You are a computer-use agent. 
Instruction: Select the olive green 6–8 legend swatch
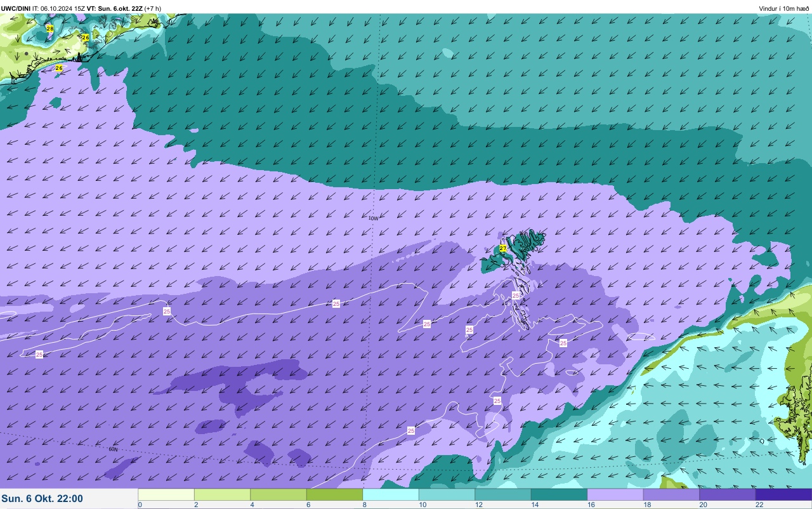[334, 494]
